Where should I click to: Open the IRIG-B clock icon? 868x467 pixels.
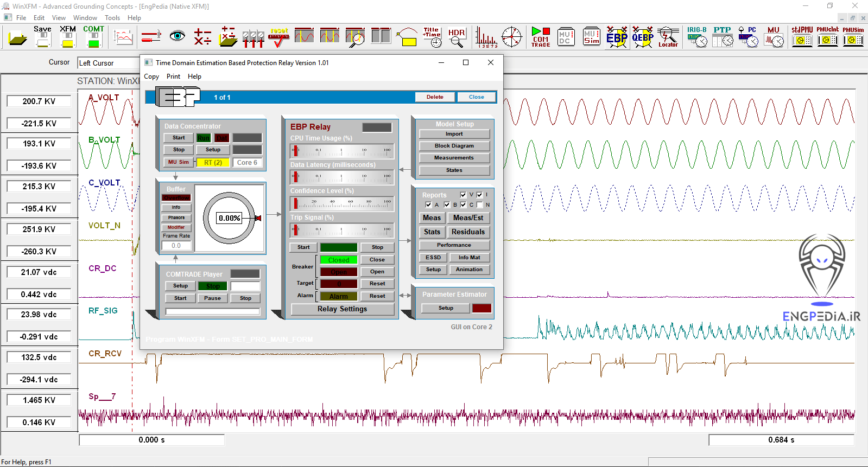697,37
